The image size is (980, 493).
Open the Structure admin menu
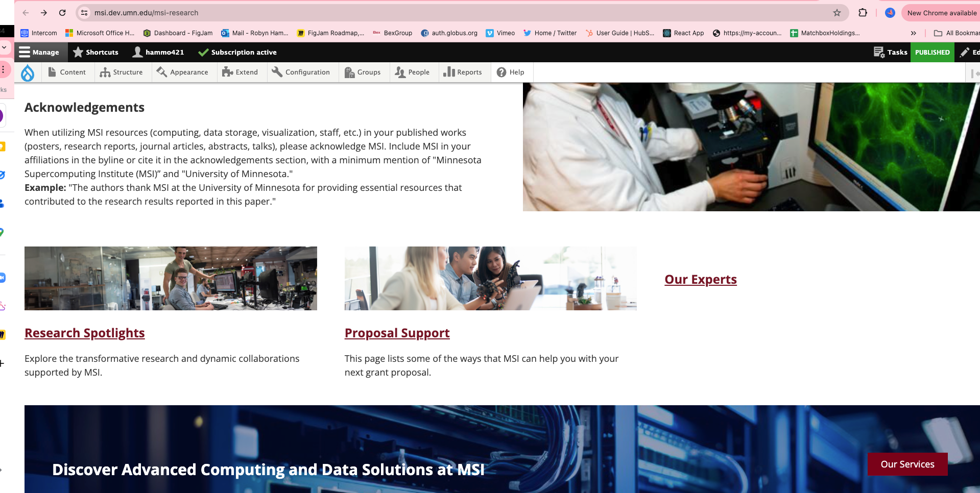point(122,72)
